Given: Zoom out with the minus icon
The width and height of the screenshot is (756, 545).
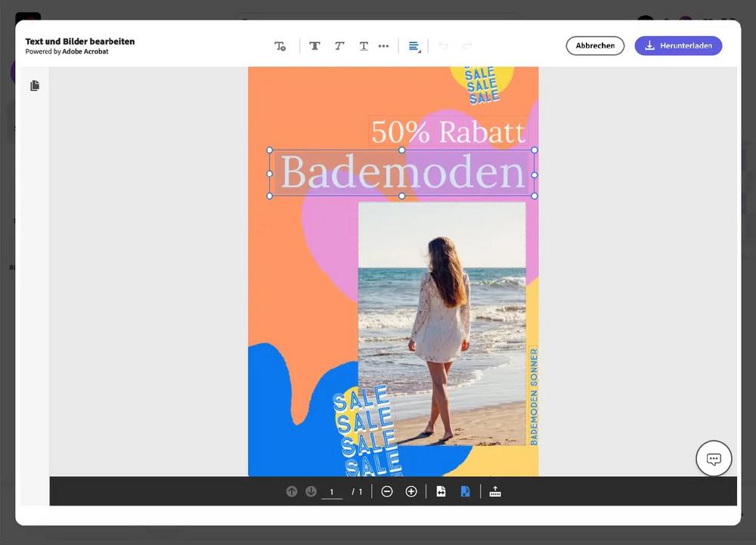Looking at the screenshot, I should (387, 491).
